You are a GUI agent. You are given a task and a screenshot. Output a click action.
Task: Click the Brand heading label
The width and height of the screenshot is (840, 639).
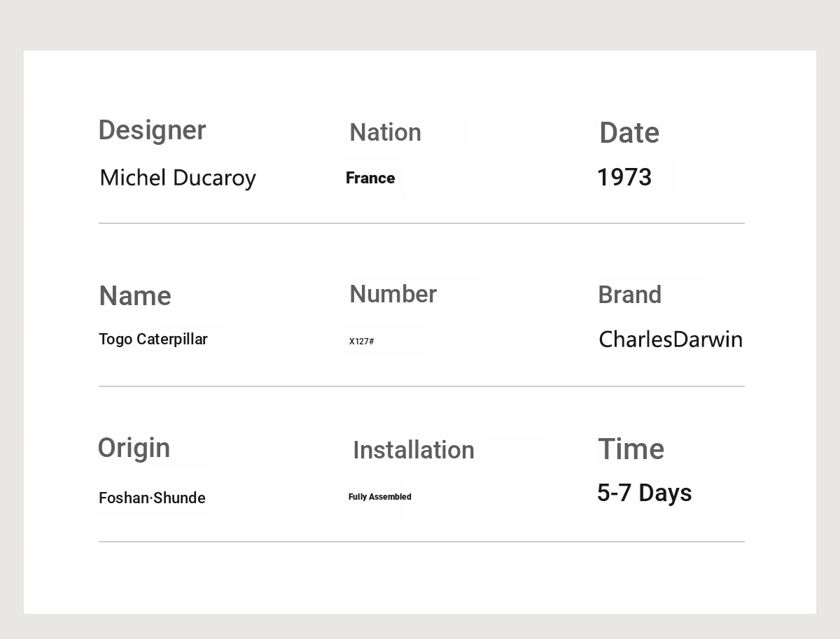click(x=629, y=295)
